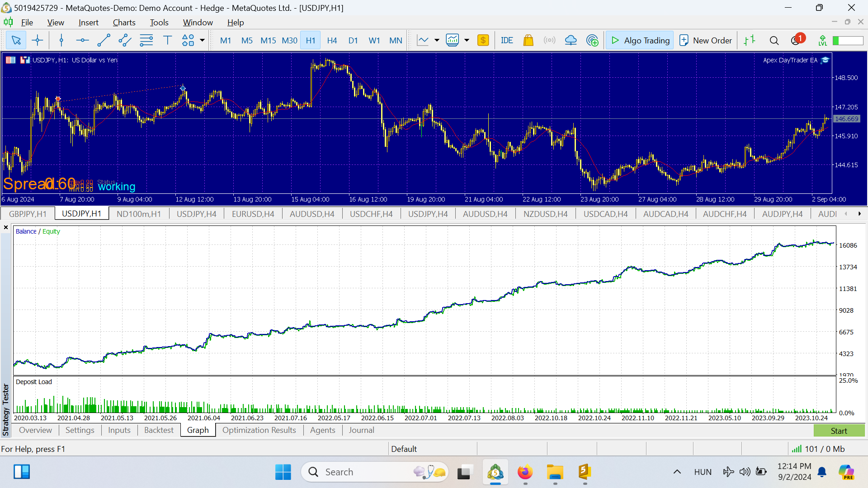Viewport: 868px width, 488px height.
Task: Open the Market shopping bag icon
Action: [x=528, y=41]
